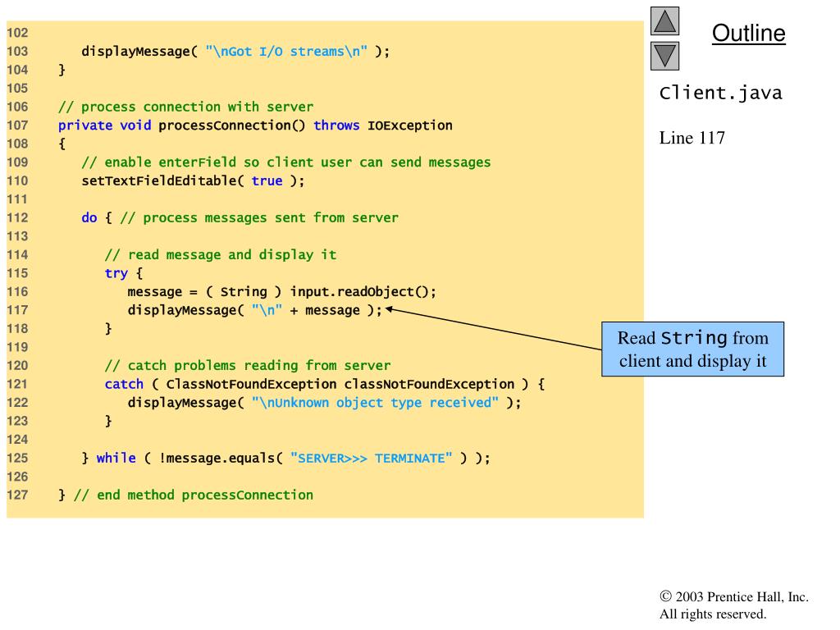Click the up arrow navigation button
The height and width of the screenshot is (630, 840).
pyautogui.click(x=664, y=21)
